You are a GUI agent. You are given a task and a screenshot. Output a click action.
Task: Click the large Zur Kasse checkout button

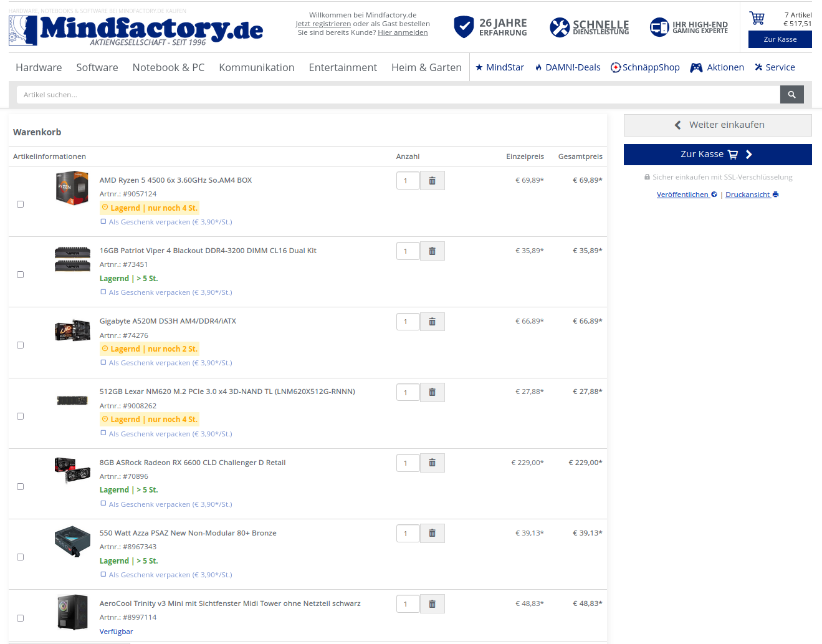tap(717, 155)
